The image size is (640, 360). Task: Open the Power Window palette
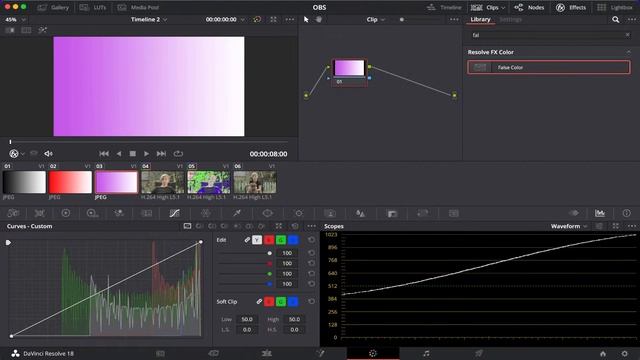pos(267,213)
